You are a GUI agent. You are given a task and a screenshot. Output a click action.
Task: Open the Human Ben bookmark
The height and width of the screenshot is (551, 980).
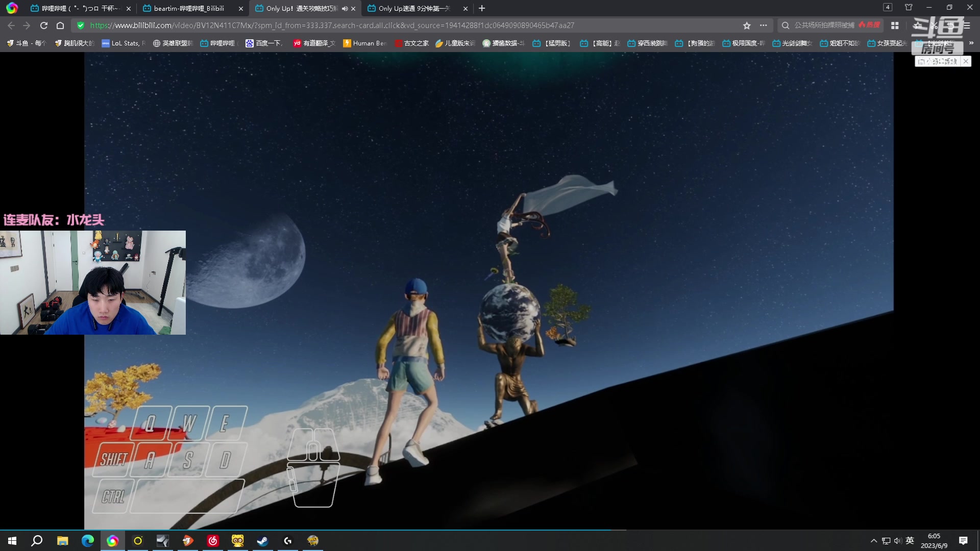coord(365,43)
